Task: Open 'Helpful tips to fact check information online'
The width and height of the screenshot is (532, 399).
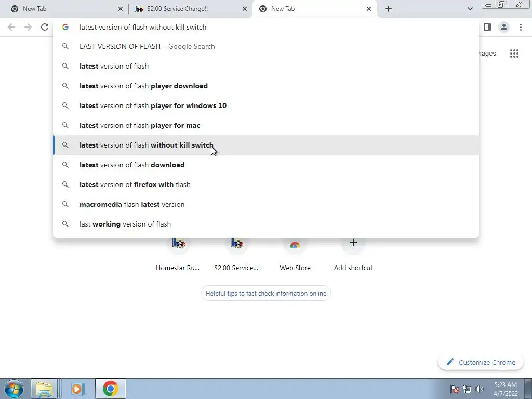Action: [266, 294]
